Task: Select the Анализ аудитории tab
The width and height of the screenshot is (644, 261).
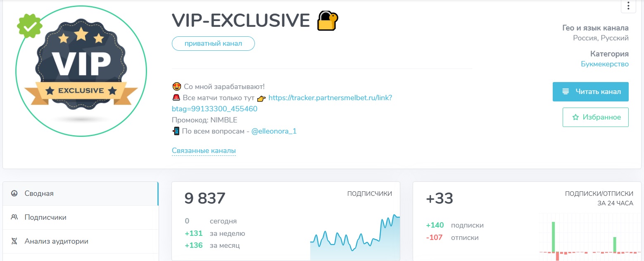Action: pyautogui.click(x=56, y=241)
